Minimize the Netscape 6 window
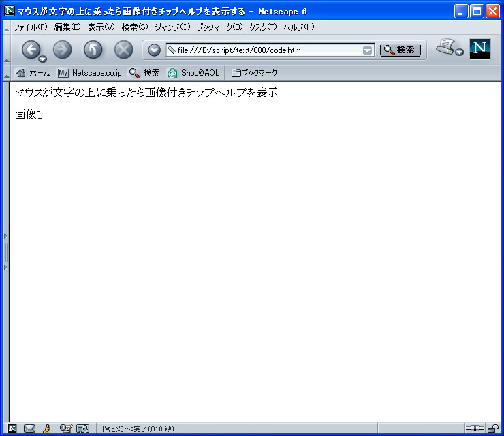 (461, 12)
